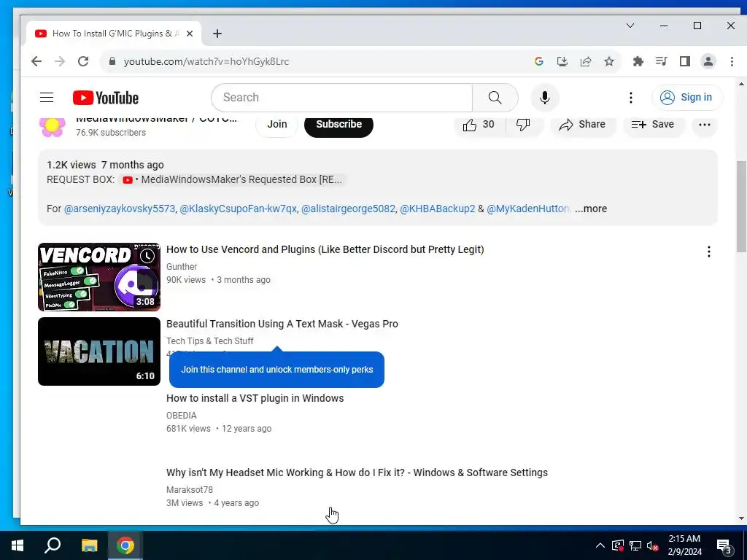The image size is (747, 560).
Task: Open Chrome extensions puzzle icon
Action: [x=638, y=61]
